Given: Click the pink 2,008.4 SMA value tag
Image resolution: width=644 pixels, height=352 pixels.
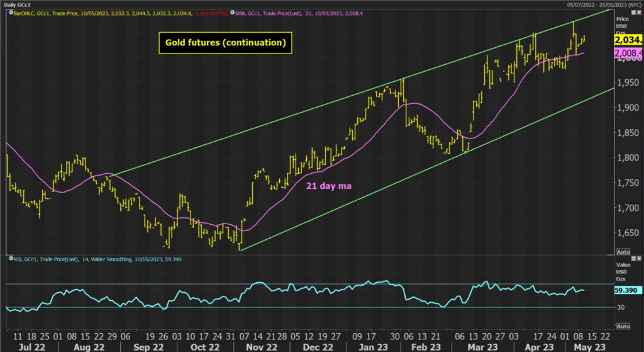Looking at the screenshot, I should pyautogui.click(x=627, y=53).
